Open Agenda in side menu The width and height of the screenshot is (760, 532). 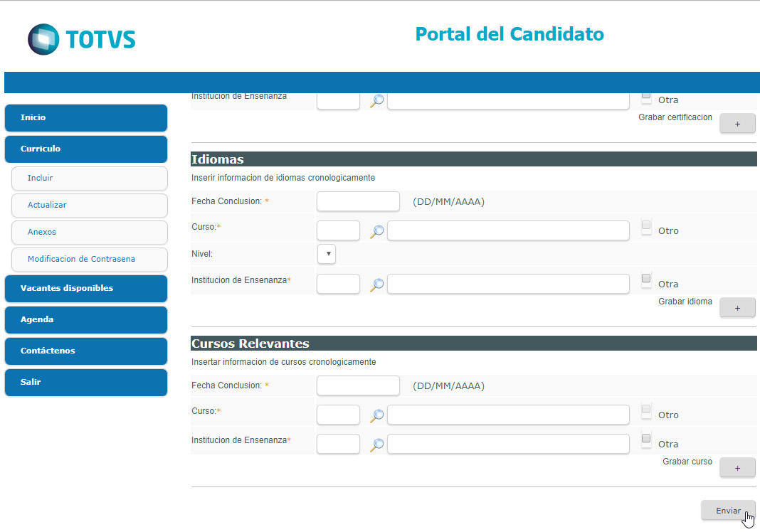[x=86, y=320]
